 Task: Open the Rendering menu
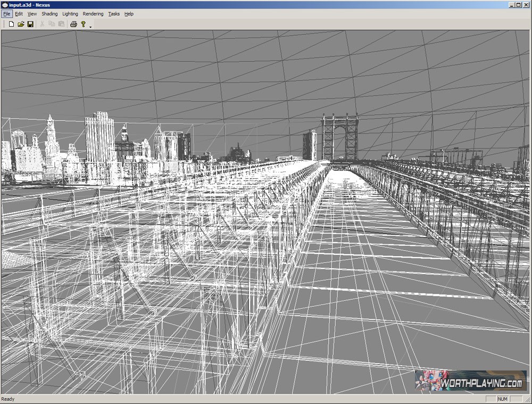click(93, 14)
